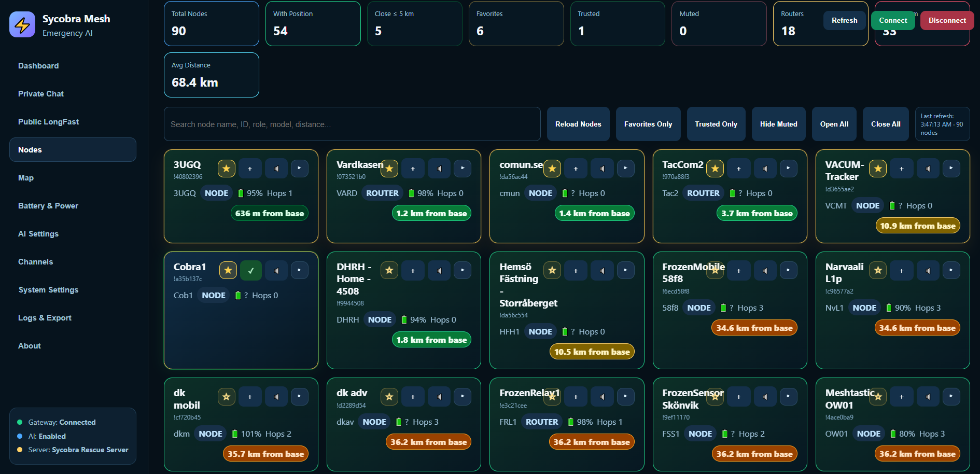Star the Narvaali L1p node

coord(878,270)
